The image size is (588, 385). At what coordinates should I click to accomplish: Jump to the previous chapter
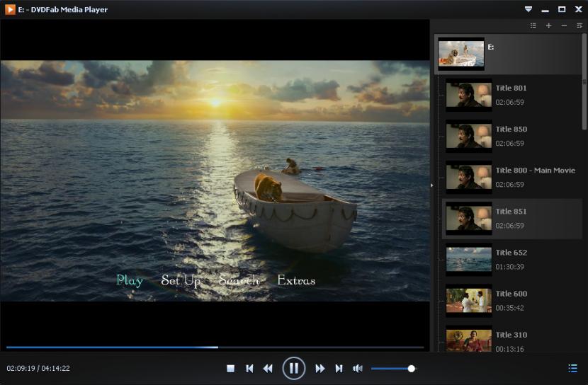pos(249,369)
